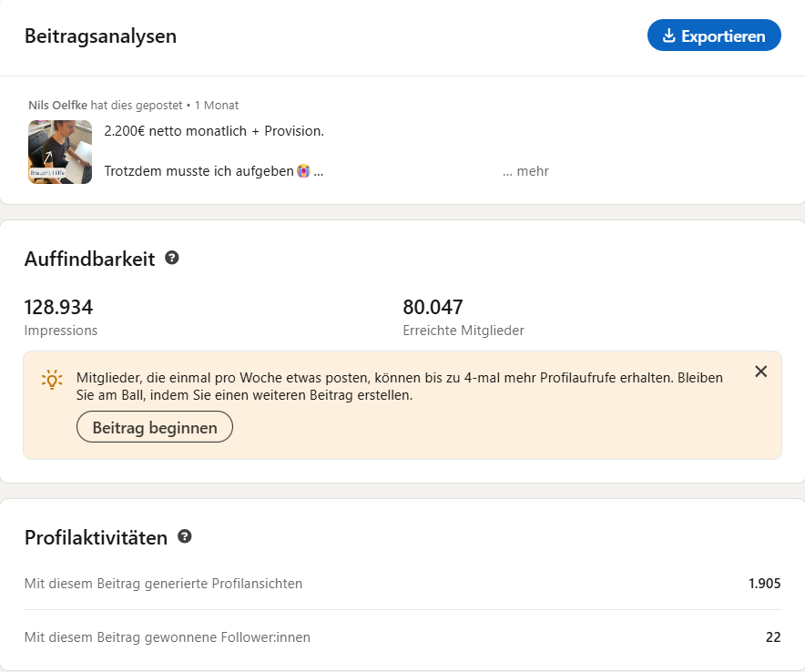The image size is (805, 672).
Task: Expand post text with '… mehr'
Action: 525,171
